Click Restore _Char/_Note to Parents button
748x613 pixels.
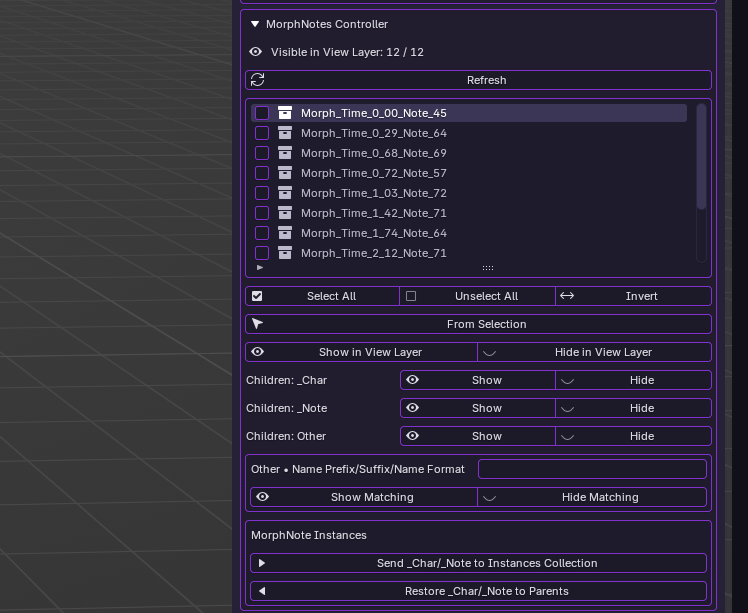pos(478,591)
